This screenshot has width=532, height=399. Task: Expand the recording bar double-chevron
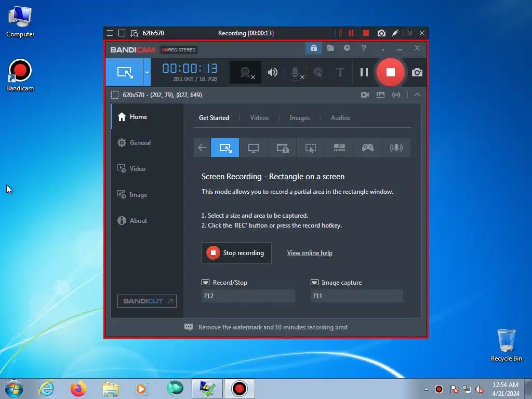click(409, 33)
